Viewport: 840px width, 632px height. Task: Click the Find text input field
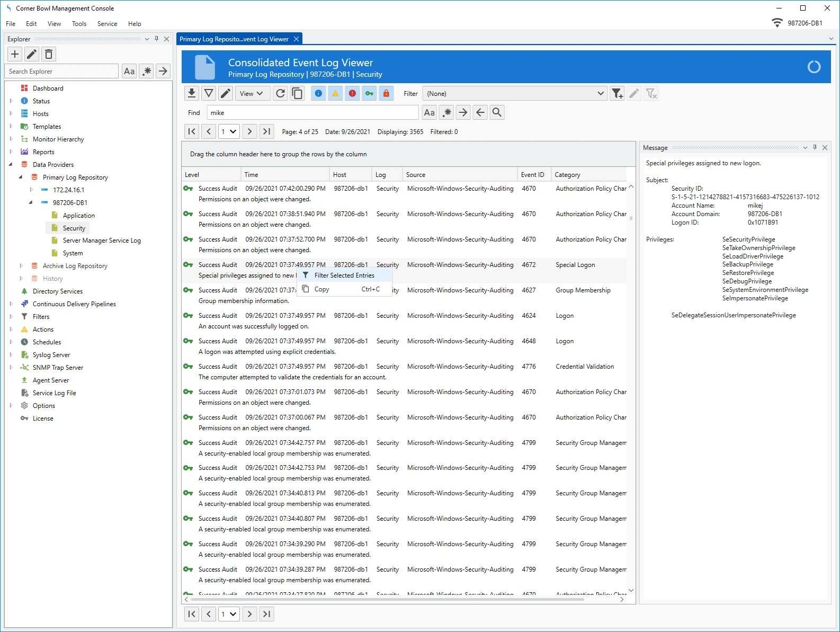point(312,112)
